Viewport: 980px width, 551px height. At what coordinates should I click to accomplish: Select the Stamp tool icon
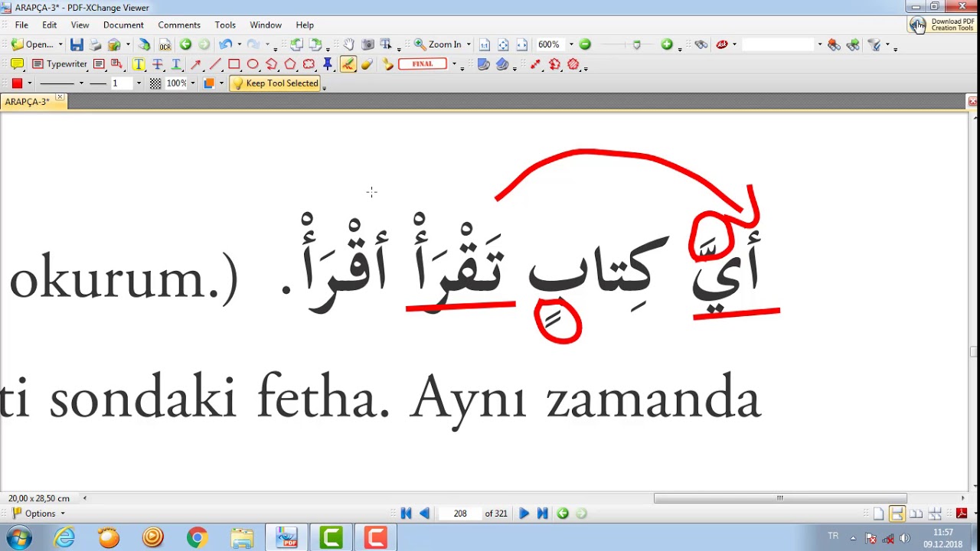pos(388,64)
